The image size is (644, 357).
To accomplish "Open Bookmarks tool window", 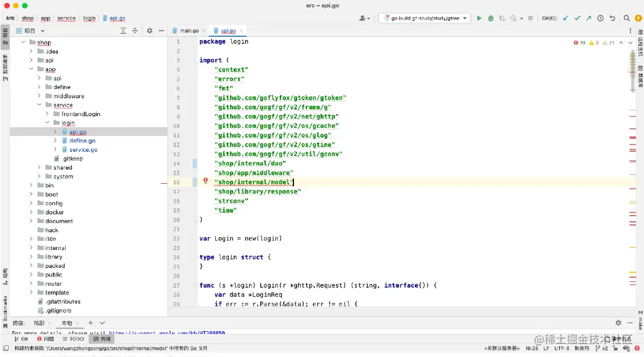I will click(x=5, y=312).
